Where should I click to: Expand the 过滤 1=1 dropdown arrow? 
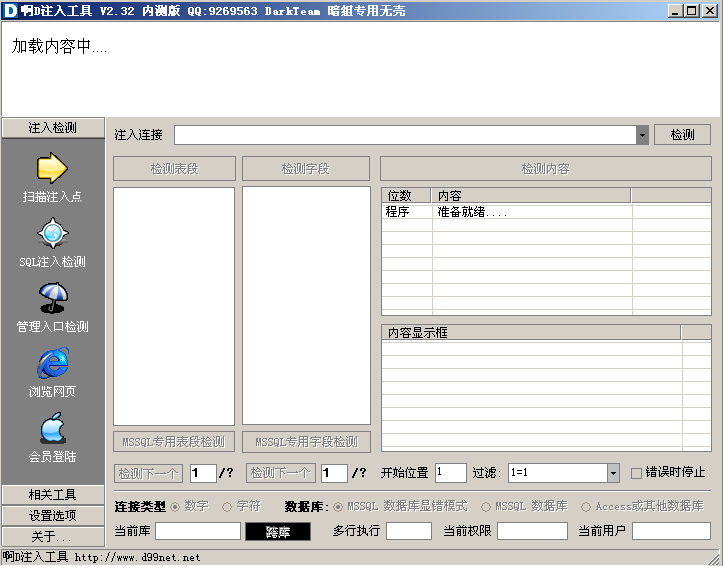click(x=613, y=473)
